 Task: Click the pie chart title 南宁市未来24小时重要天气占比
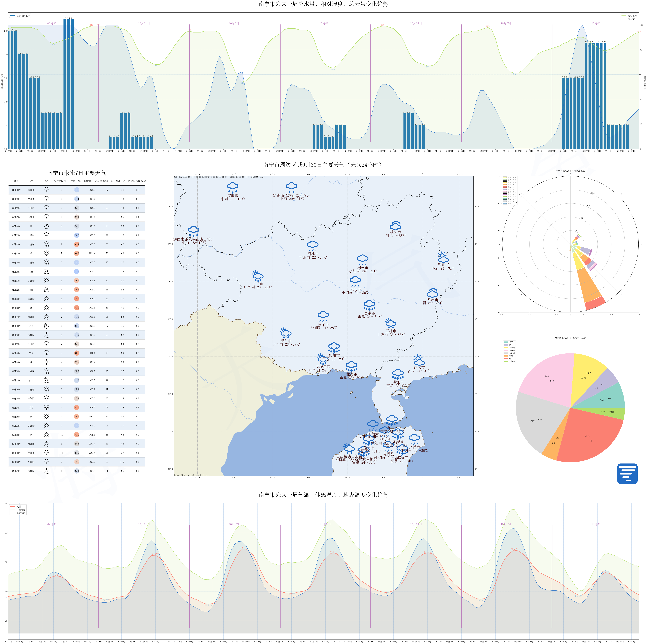click(570, 338)
